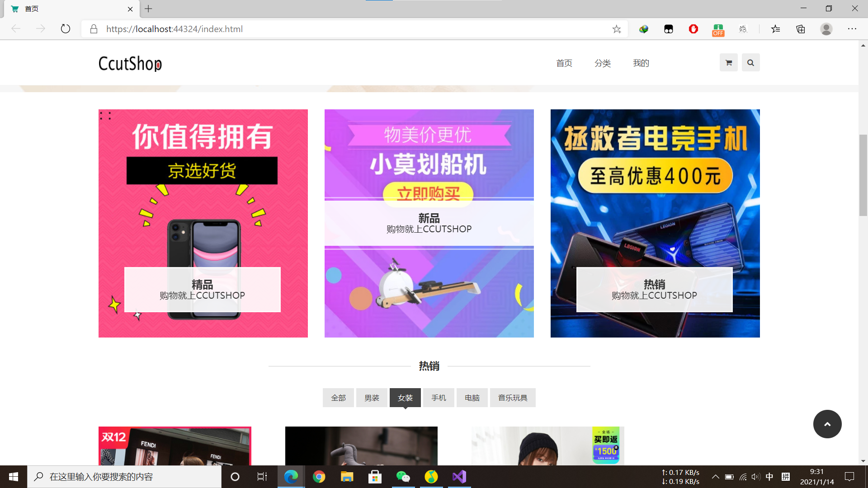
Task: Select the 女装 filter tab
Action: [x=405, y=398]
